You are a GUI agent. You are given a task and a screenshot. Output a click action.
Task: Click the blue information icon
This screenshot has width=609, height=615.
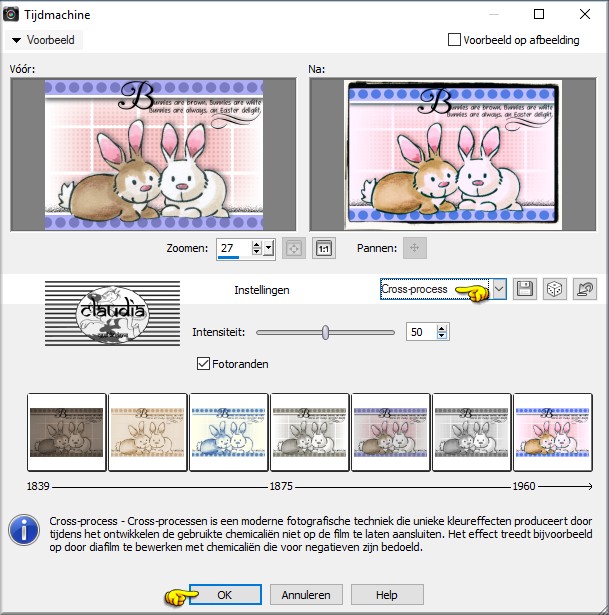coord(24,530)
